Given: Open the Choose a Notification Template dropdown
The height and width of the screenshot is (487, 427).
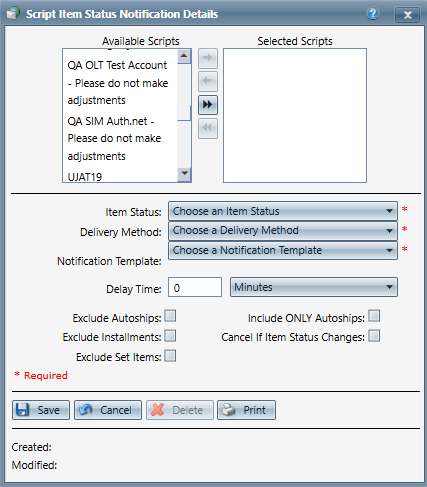Looking at the screenshot, I should 283,250.
